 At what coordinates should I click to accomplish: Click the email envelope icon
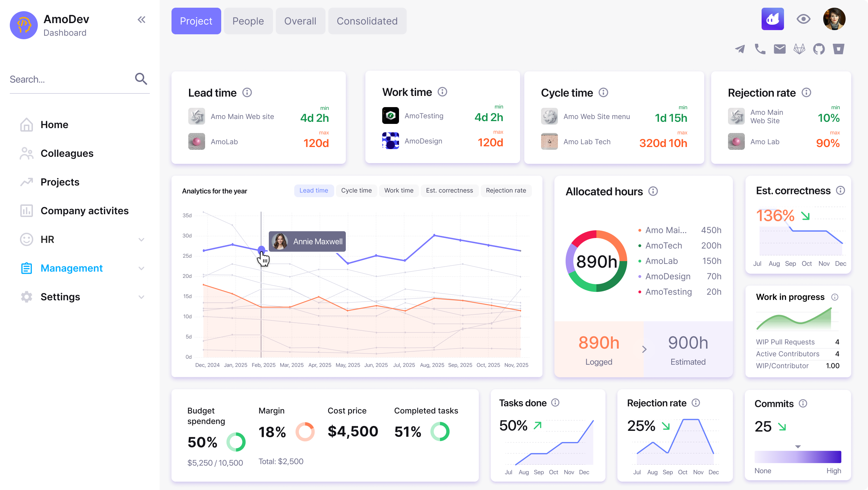[780, 49]
